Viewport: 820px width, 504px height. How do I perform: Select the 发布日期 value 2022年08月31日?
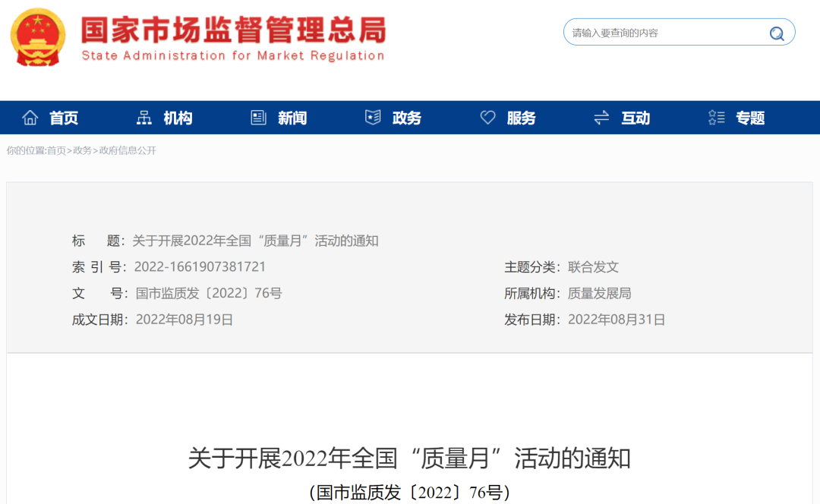(x=617, y=320)
